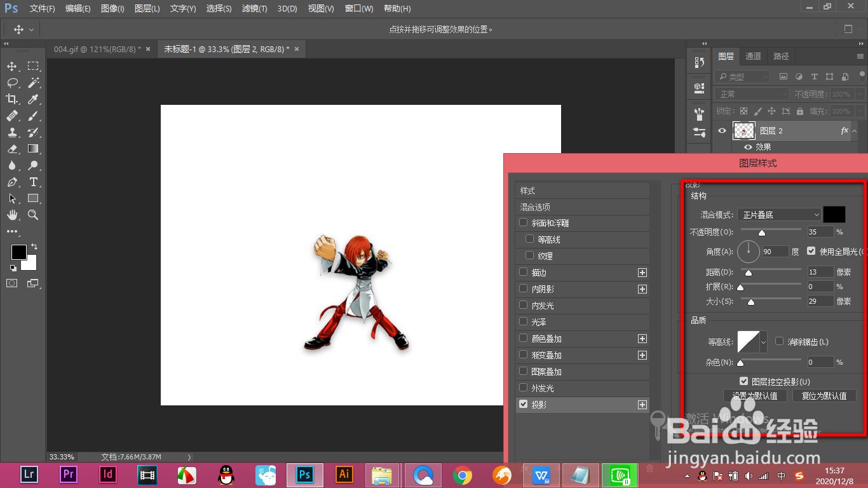
Task: Reset default foreground and background colors
Action: click(x=13, y=268)
